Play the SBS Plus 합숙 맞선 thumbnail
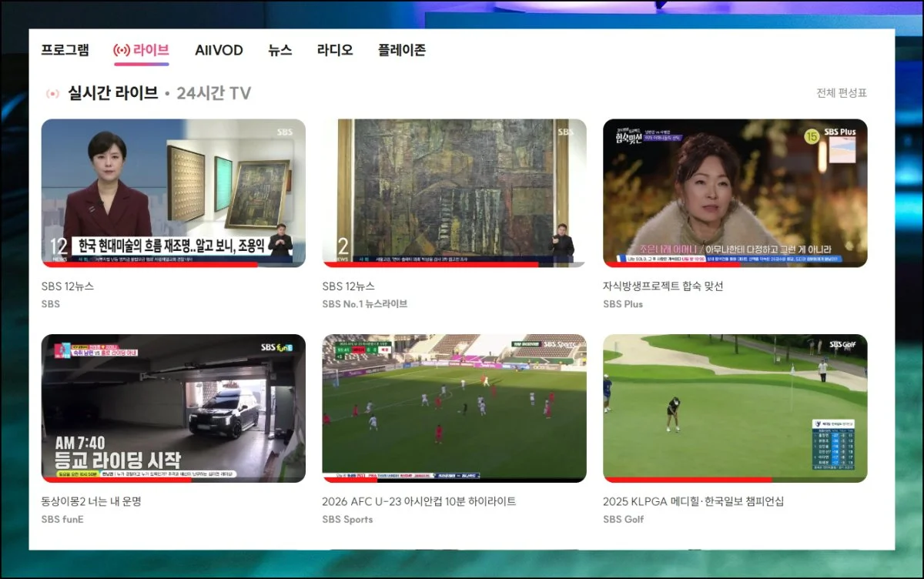This screenshot has height=579, width=924. pyautogui.click(x=735, y=192)
